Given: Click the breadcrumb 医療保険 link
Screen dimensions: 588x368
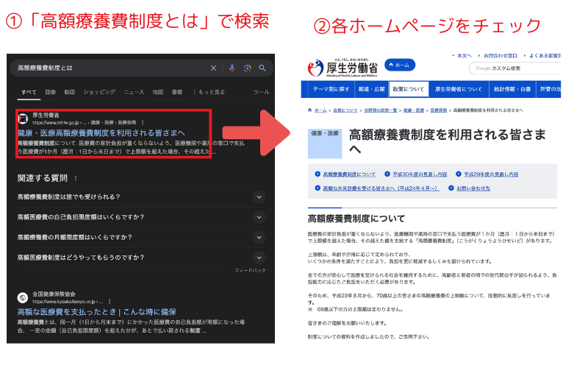Looking at the screenshot, I should 439,110.
